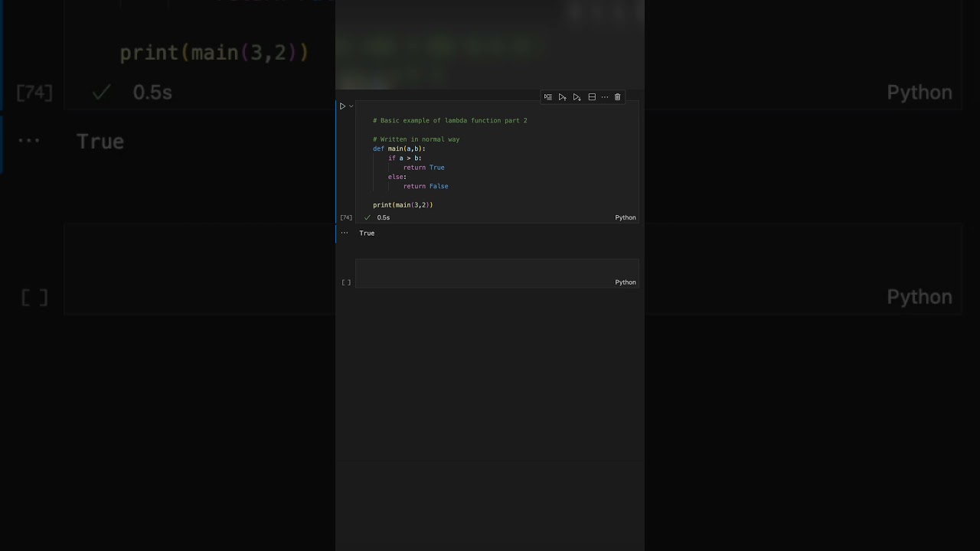The image size is (980, 551).
Task: Click the empty cell's [ ] execution marker
Action: point(346,282)
